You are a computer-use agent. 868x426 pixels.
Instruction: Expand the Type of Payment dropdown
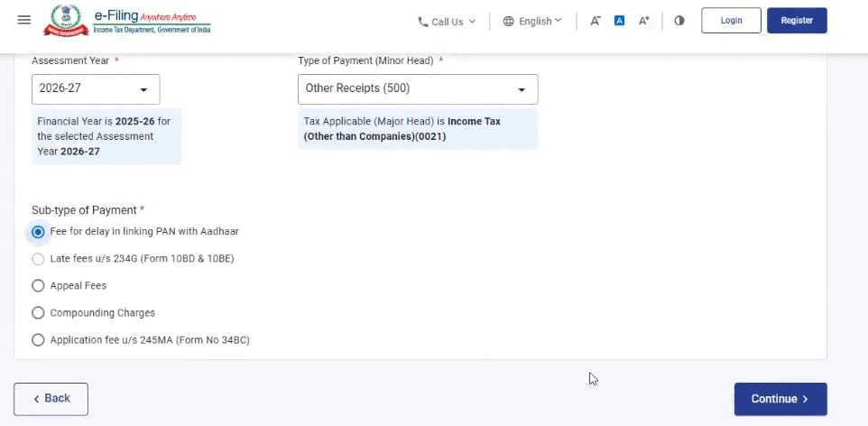click(x=417, y=89)
